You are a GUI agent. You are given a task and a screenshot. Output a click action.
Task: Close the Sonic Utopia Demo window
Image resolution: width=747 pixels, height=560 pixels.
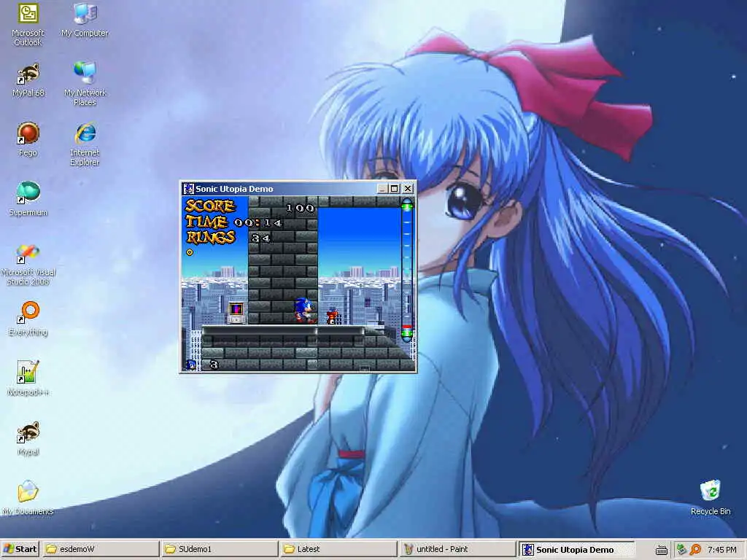tap(408, 189)
